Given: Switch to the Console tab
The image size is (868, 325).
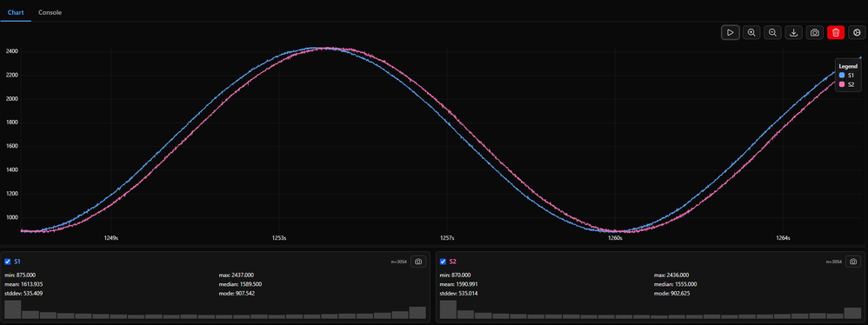Looking at the screenshot, I should pos(50,12).
